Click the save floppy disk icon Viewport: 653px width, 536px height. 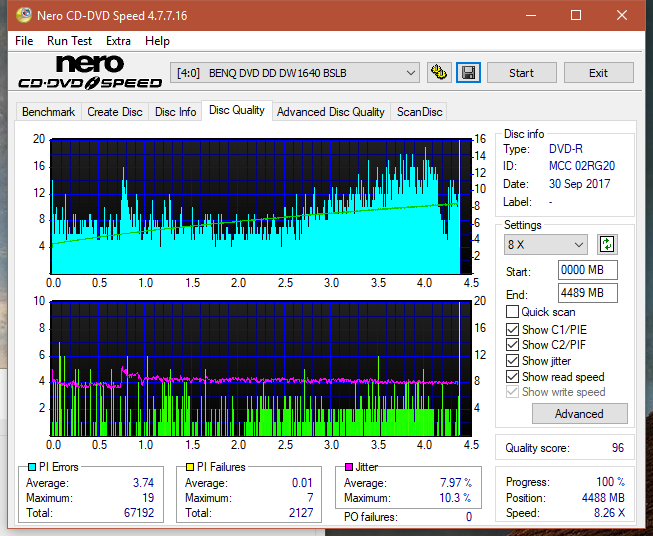click(x=468, y=73)
